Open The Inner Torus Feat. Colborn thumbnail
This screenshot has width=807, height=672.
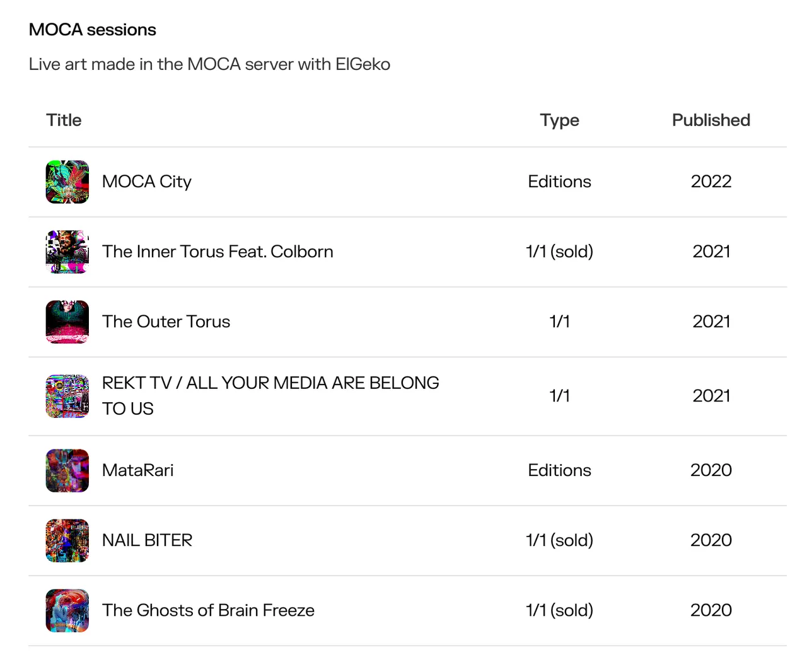tap(67, 252)
